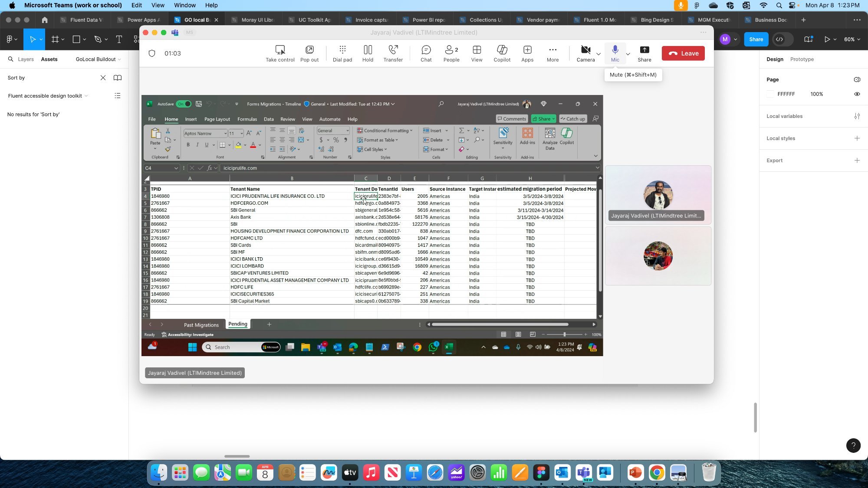Open the Chat panel in the call
The image size is (868, 488).
pyautogui.click(x=426, y=53)
